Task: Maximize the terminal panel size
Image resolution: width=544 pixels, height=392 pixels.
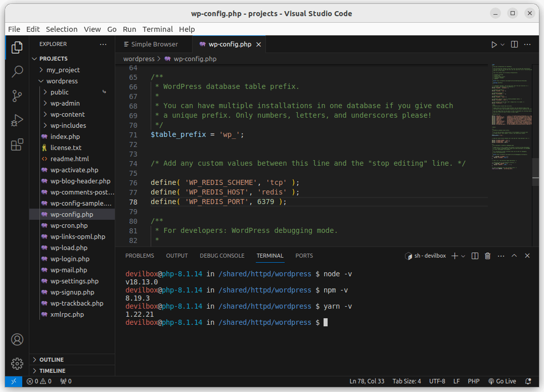Action: pos(514,256)
